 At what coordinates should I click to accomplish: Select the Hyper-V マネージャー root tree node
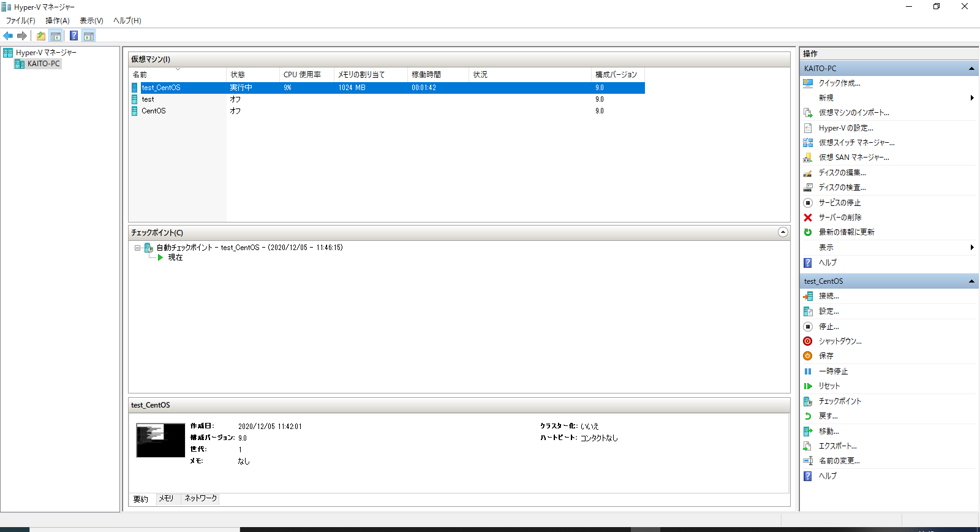click(x=46, y=53)
